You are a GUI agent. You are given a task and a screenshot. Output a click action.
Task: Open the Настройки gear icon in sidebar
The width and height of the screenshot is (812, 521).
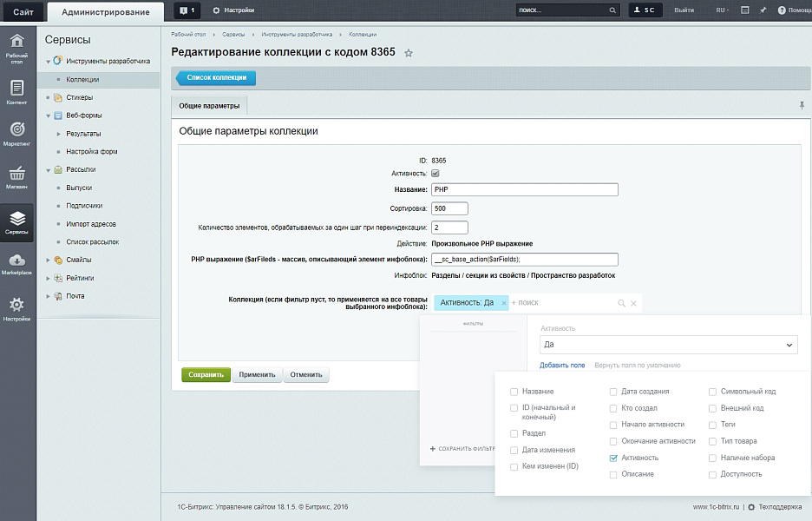point(16,307)
